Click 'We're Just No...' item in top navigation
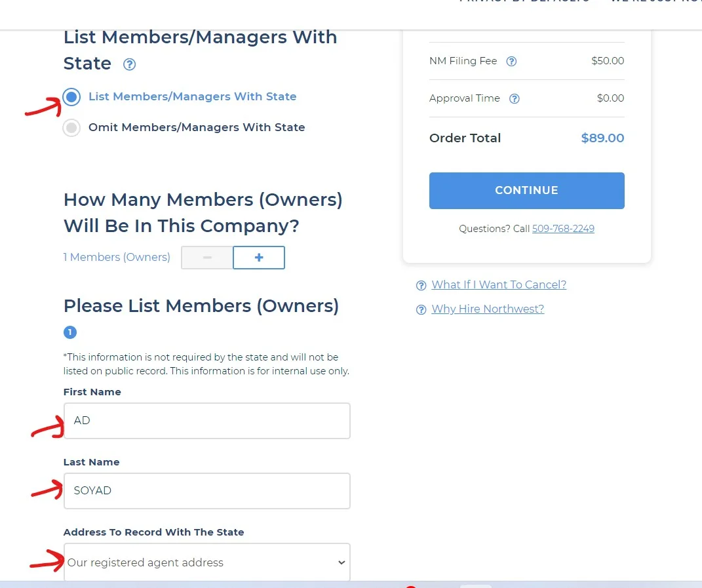The width and height of the screenshot is (702, 588). coord(655,2)
